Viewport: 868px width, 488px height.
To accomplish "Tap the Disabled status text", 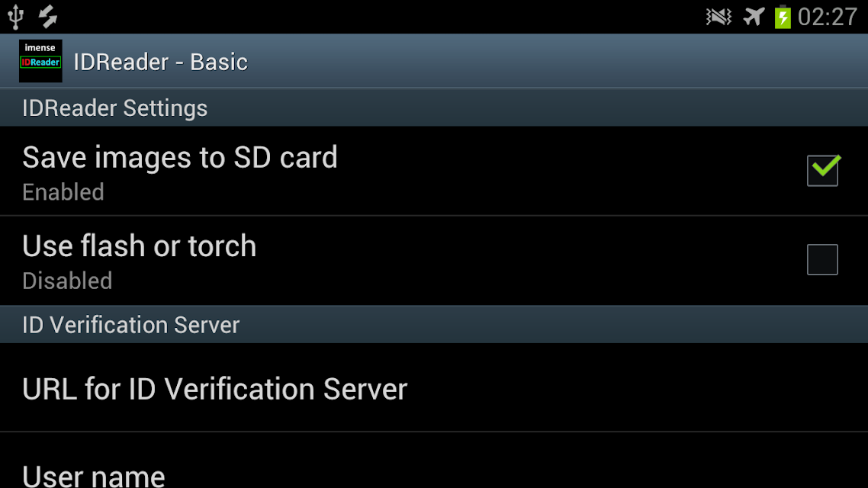I will pos(67,281).
